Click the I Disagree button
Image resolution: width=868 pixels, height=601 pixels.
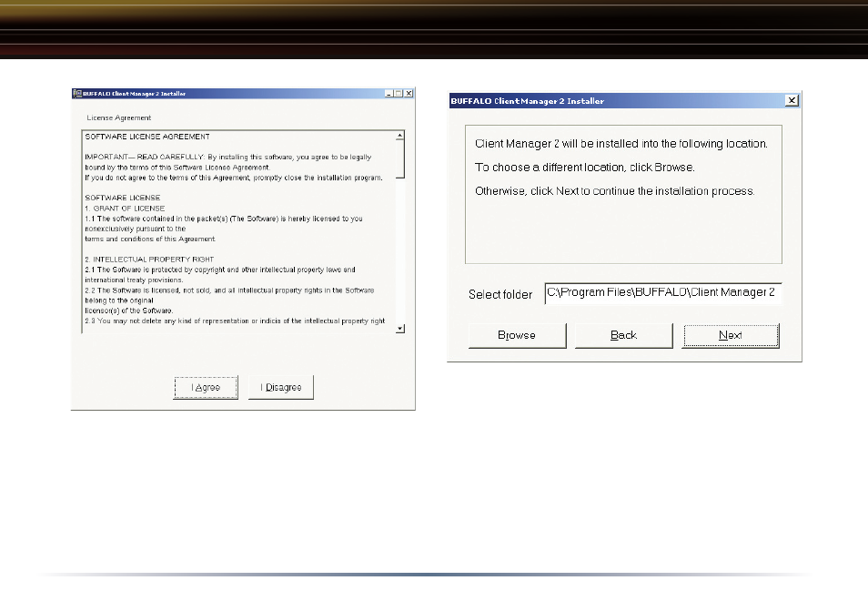coord(281,387)
